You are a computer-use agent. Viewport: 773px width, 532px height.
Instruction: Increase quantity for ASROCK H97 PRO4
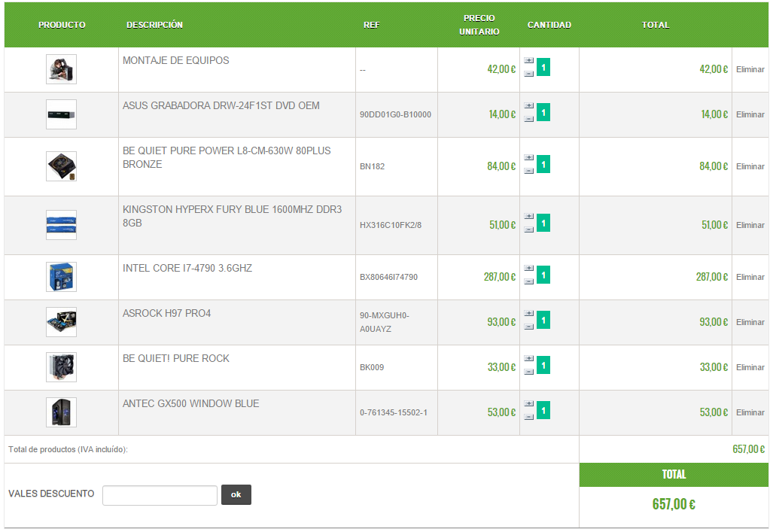point(528,313)
